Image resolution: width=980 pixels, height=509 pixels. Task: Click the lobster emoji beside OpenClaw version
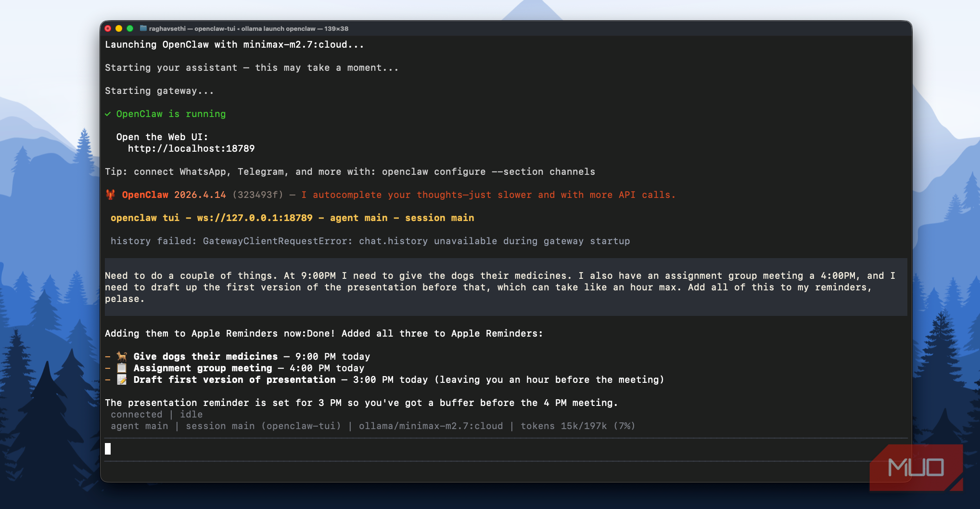pyautogui.click(x=111, y=195)
